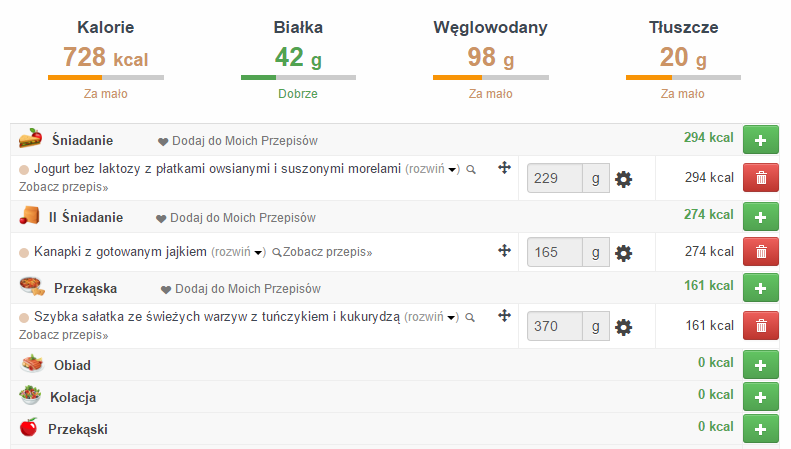This screenshot has width=791, height=449.
Task: Add item to Obiad using plus button
Action: point(761,364)
